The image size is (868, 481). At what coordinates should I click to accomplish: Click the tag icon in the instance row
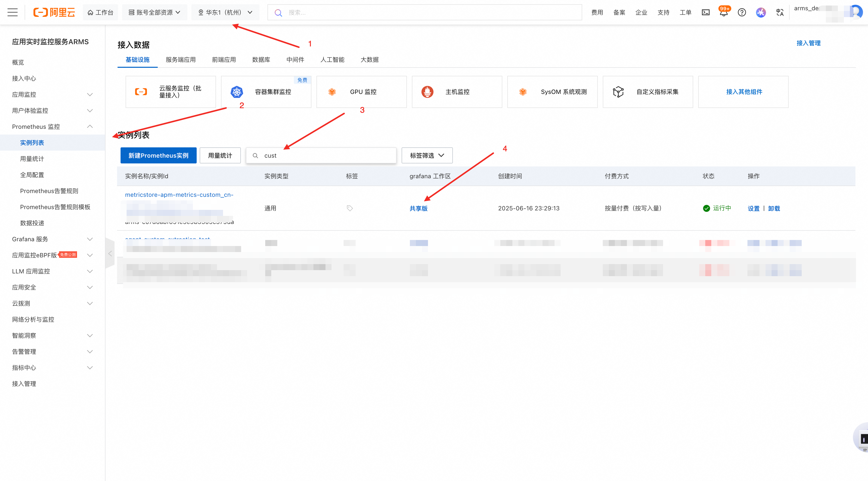(x=350, y=208)
